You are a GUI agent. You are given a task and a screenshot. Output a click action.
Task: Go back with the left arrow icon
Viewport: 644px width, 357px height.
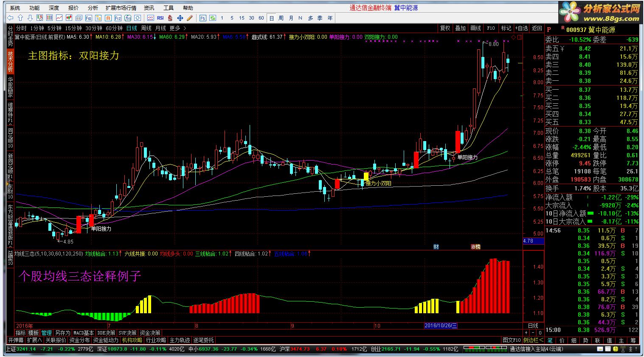click(x=11, y=18)
